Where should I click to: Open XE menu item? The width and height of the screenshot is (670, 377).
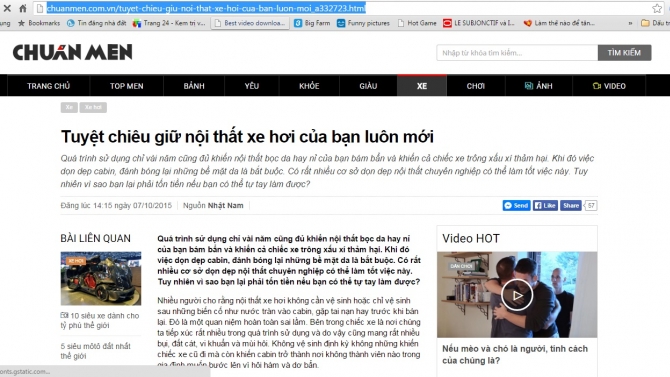[422, 86]
